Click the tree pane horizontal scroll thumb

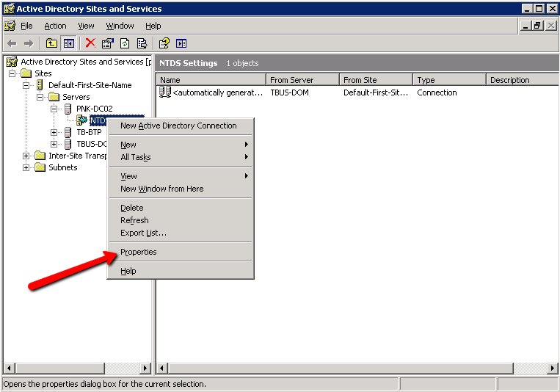click(x=59, y=368)
